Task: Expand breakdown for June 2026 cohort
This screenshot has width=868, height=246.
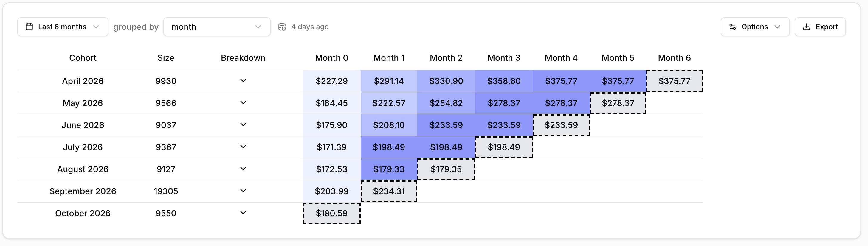Action: [243, 124]
